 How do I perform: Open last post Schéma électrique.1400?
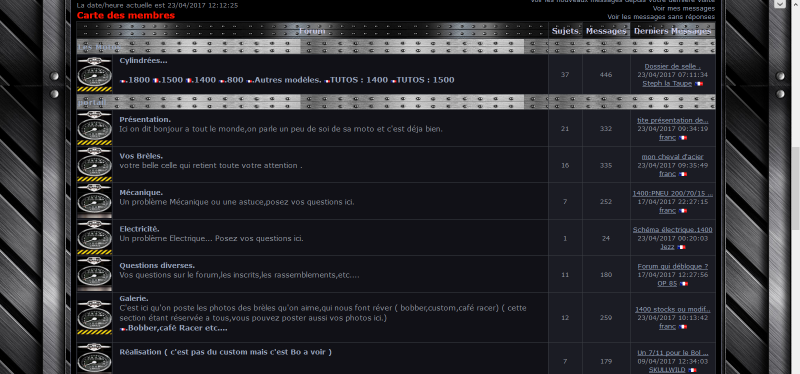point(672,230)
